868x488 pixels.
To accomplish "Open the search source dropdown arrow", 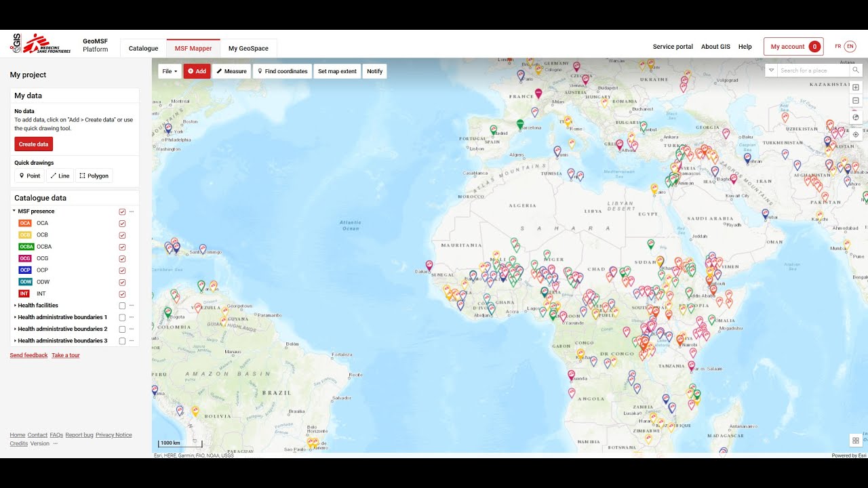I will point(771,70).
